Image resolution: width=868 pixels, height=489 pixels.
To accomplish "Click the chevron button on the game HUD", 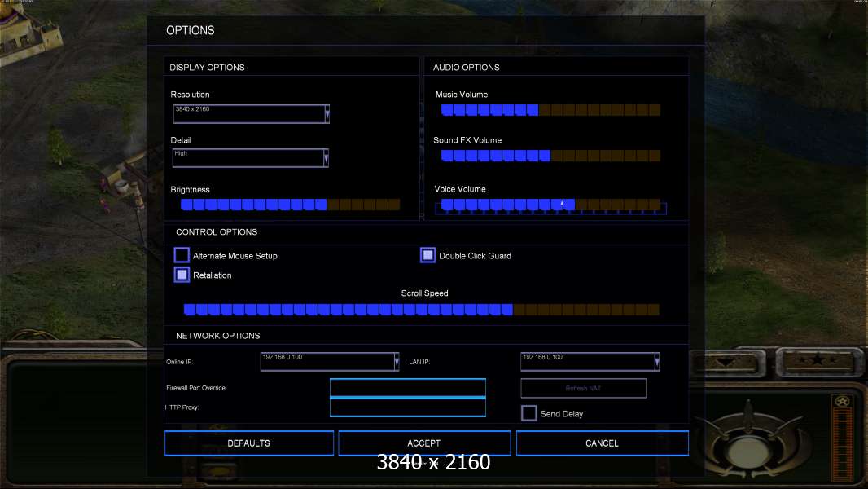I will click(x=726, y=363).
